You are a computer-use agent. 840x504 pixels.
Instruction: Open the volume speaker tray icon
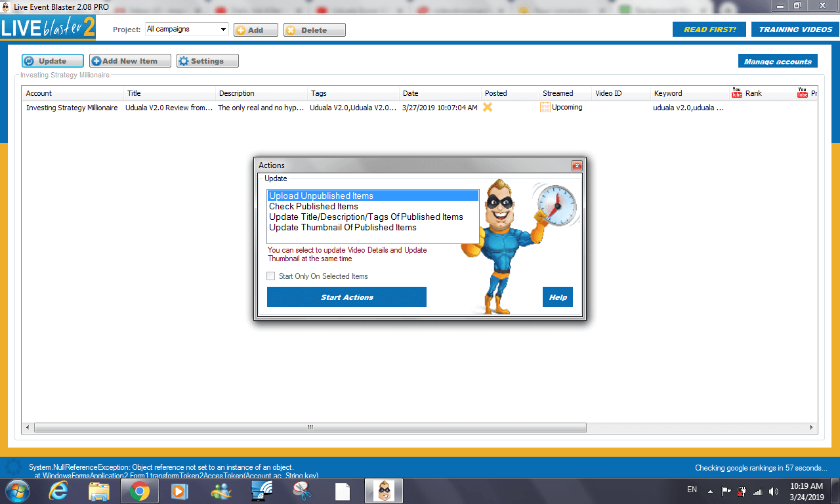tap(774, 491)
